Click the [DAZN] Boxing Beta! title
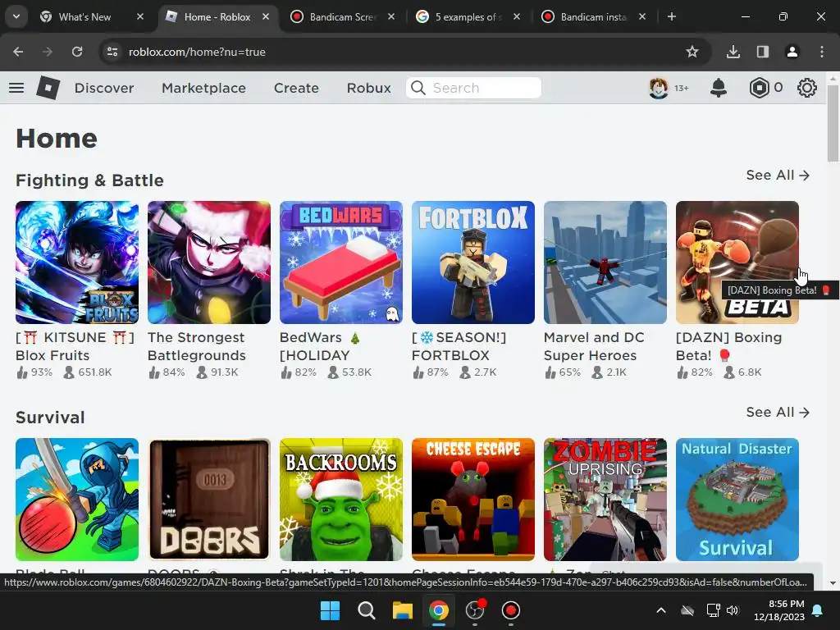The height and width of the screenshot is (630, 840). 729,346
